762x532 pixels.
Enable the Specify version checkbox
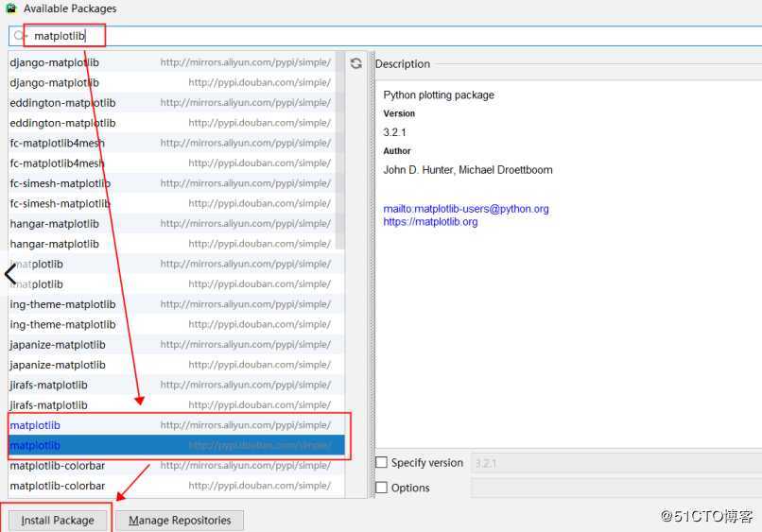tap(382, 462)
